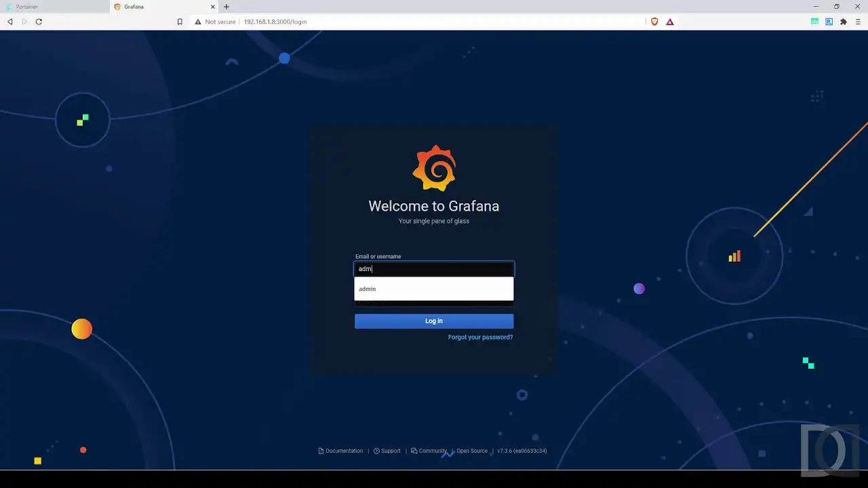868x488 pixels.
Task: Switch to the Portainer tab
Action: tap(54, 7)
